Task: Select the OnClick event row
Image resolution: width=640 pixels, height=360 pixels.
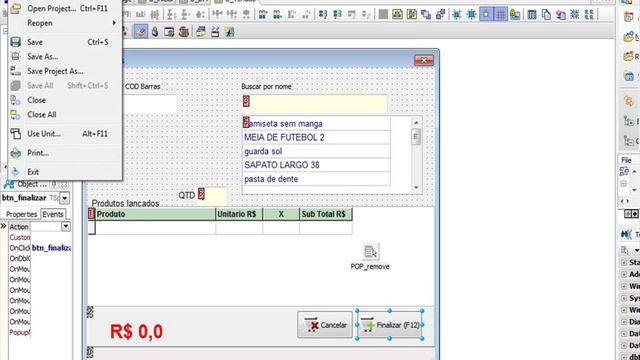Action: [x=40, y=248]
